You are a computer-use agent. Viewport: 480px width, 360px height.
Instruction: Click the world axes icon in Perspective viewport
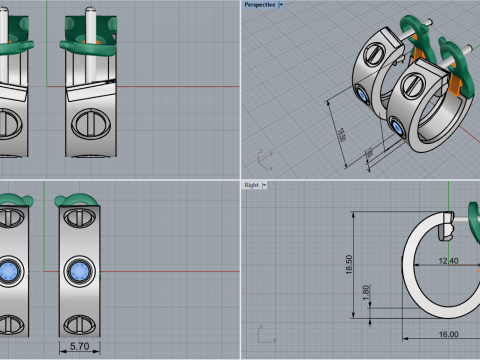(266, 160)
